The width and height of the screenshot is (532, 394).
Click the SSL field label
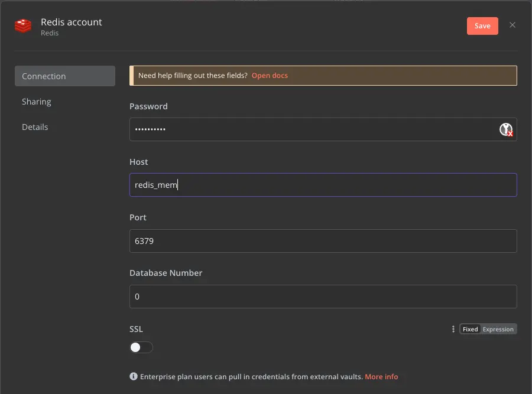click(137, 329)
